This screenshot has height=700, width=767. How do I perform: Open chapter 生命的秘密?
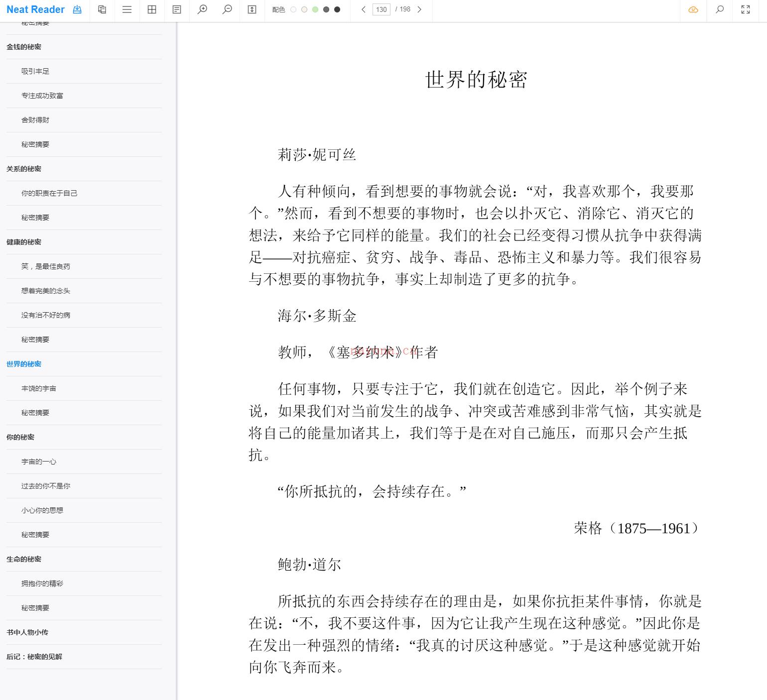[x=24, y=559]
